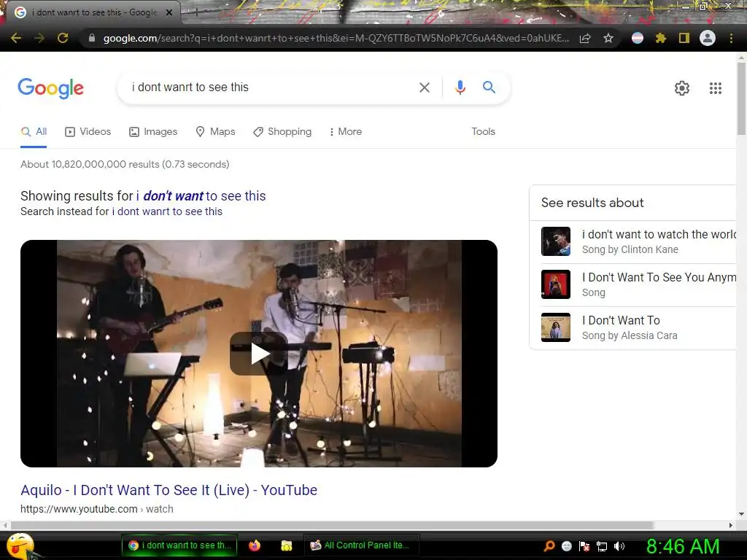Reload the page with refresh icon
This screenshot has height=560, width=747.
click(63, 38)
